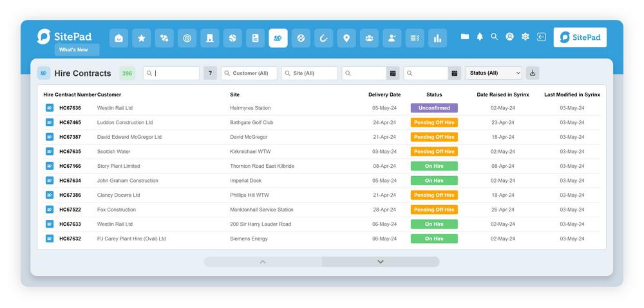644x308 pixels.
Task: Open the Site (All) filter
Action: [x=310, y=73]
